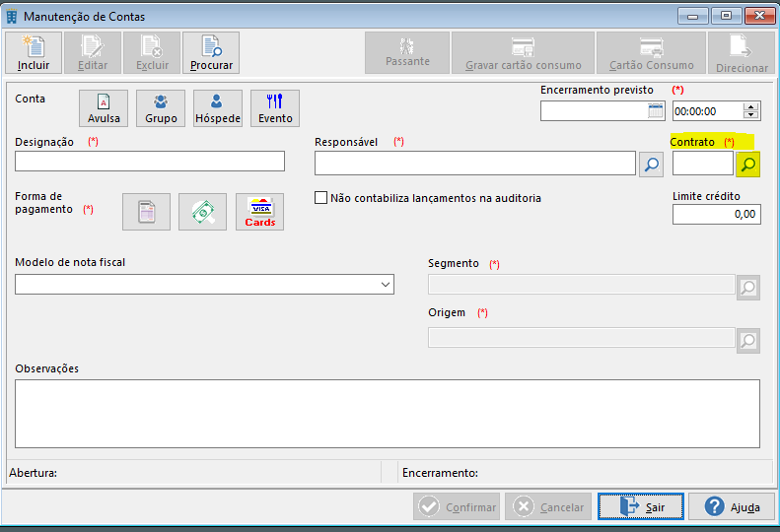Increase the closing time value
Viewport: 780px width, 532px height.
pyautogui.click(x=751, y=107)
